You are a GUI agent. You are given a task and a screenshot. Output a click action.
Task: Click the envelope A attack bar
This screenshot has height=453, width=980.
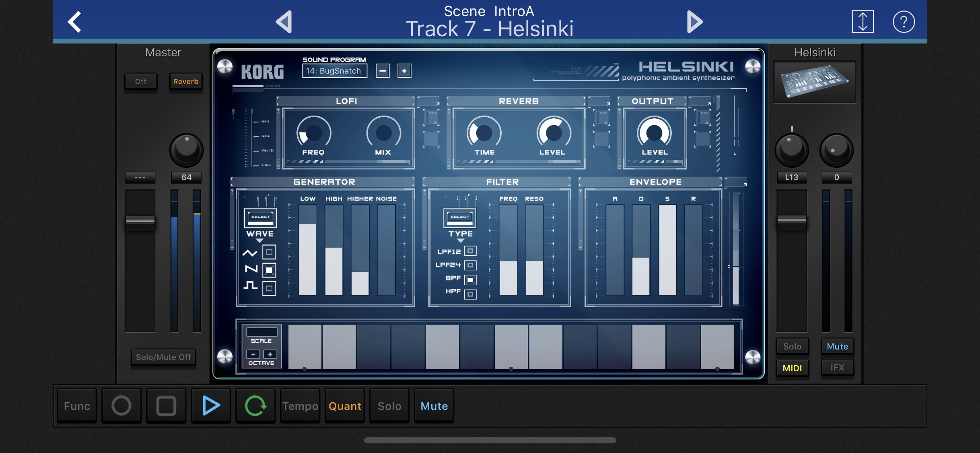[615, 250]
